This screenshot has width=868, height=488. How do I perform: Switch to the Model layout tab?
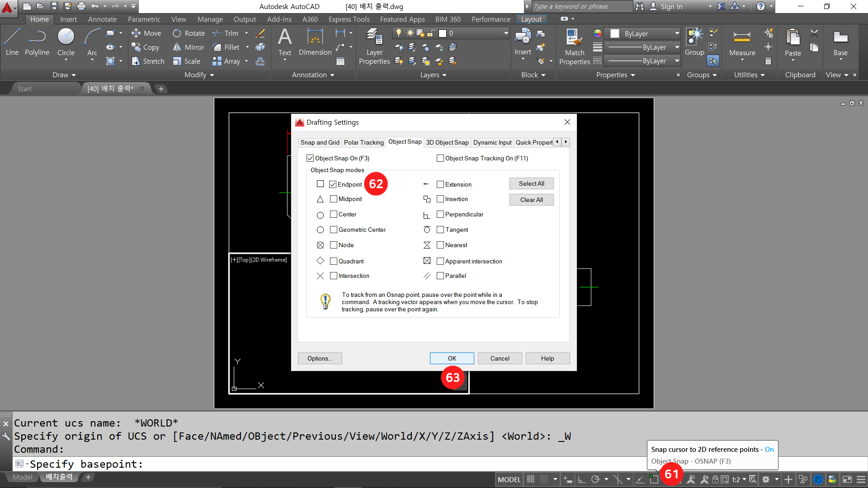22,477
